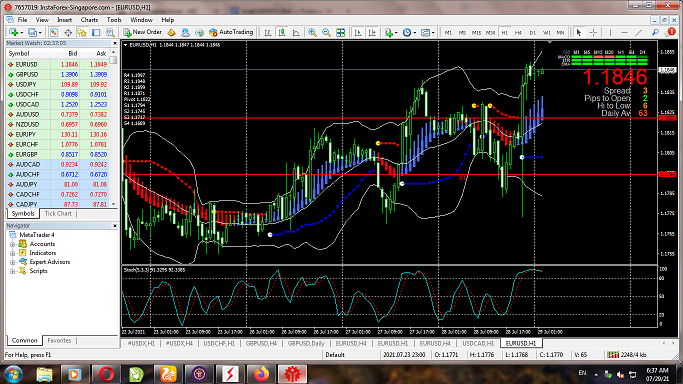Viewport: 683px width, 384px height.
Task: Open the Firefox taskbar icon
Action: pos(261,374)
